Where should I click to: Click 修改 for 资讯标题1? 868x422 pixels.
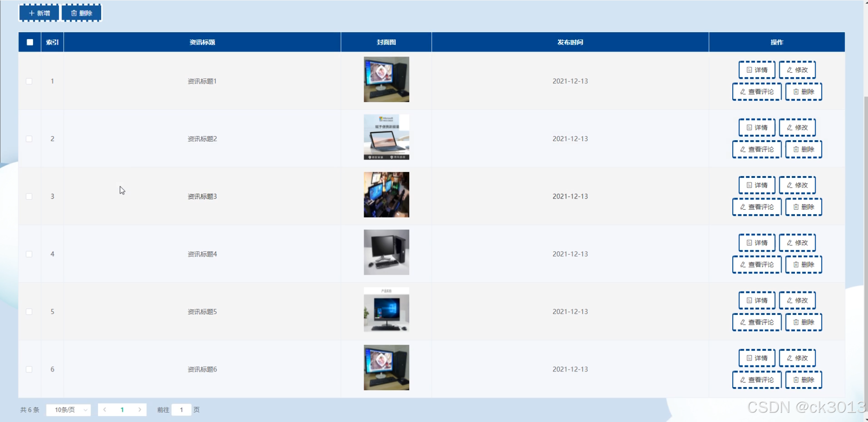click(797, 70)
